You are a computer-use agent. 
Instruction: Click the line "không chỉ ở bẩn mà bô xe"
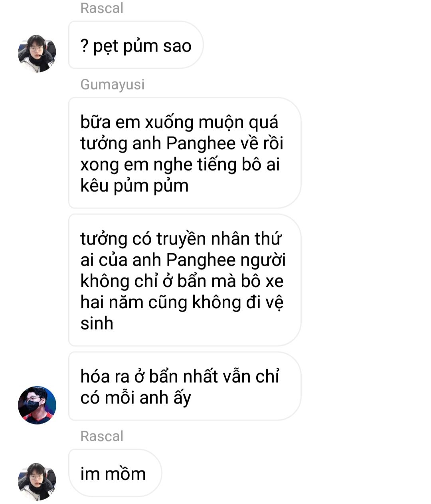182,281
